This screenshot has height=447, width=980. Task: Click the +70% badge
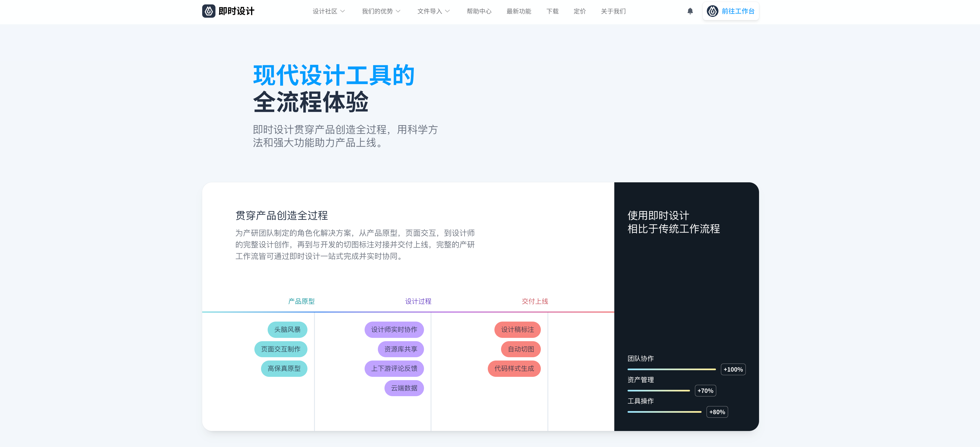coord(705,391)
